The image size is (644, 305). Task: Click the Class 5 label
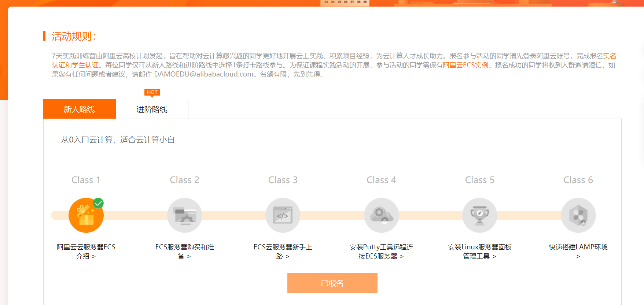[480, 180]
